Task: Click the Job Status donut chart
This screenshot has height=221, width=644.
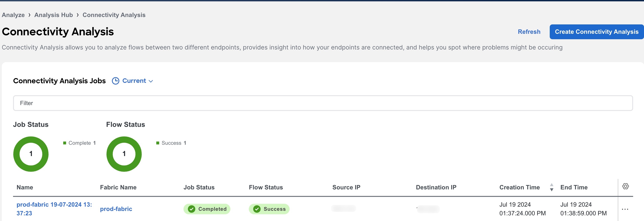Action: 31,154
